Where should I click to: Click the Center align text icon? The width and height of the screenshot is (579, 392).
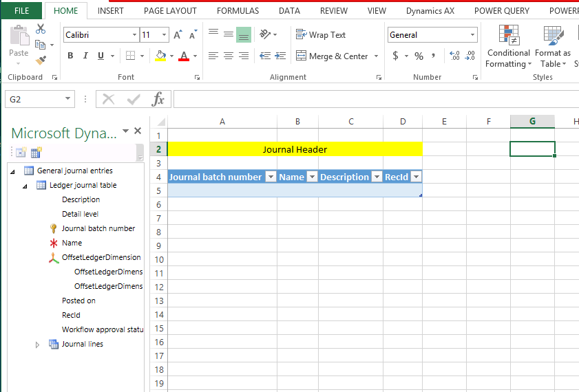[x=229, y=56]
